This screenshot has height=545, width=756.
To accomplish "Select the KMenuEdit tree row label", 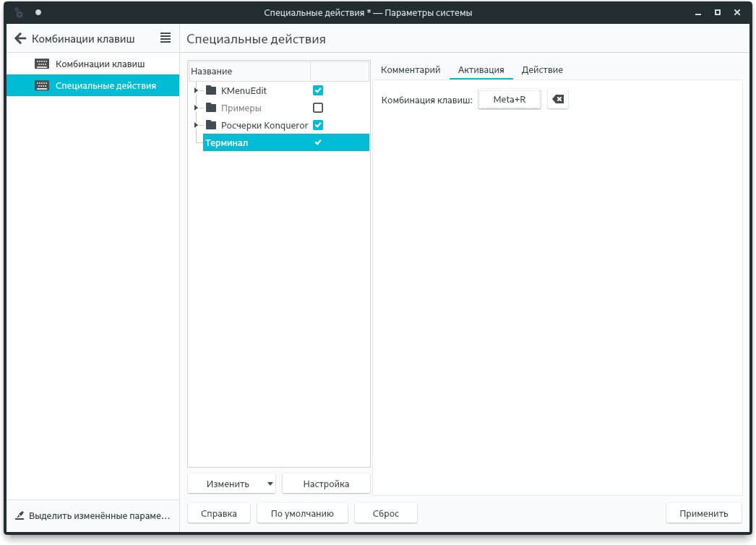I will [x=244, y=90].
